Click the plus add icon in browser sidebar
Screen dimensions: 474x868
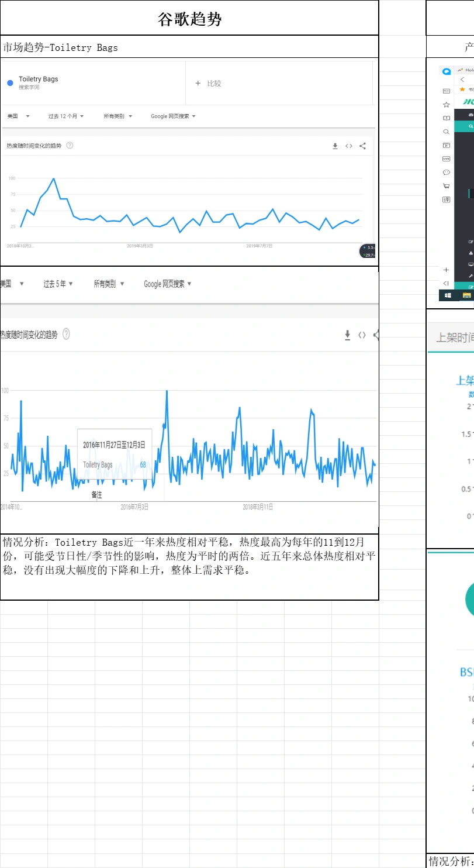(x=446, y=270)
